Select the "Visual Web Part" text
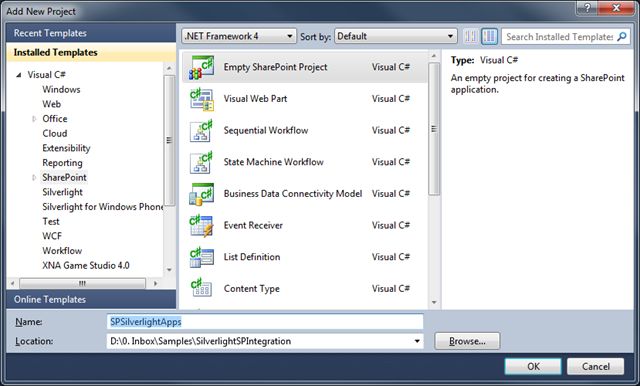This screenshot has width=640, height=386. coord(255,99)
